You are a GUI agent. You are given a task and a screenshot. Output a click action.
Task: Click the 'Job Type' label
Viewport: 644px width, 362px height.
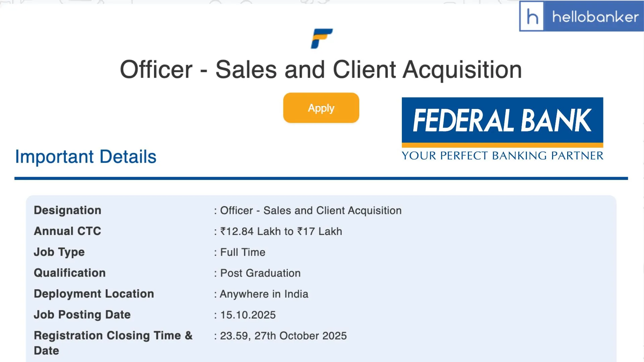coord(59,252)
